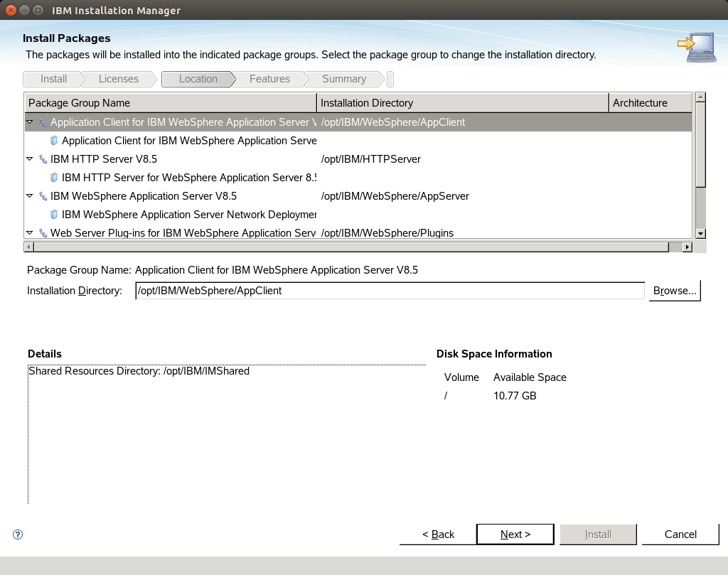Select the Application Client for WebSphere group row
This screenshot has width=728, height=575.
358,122
